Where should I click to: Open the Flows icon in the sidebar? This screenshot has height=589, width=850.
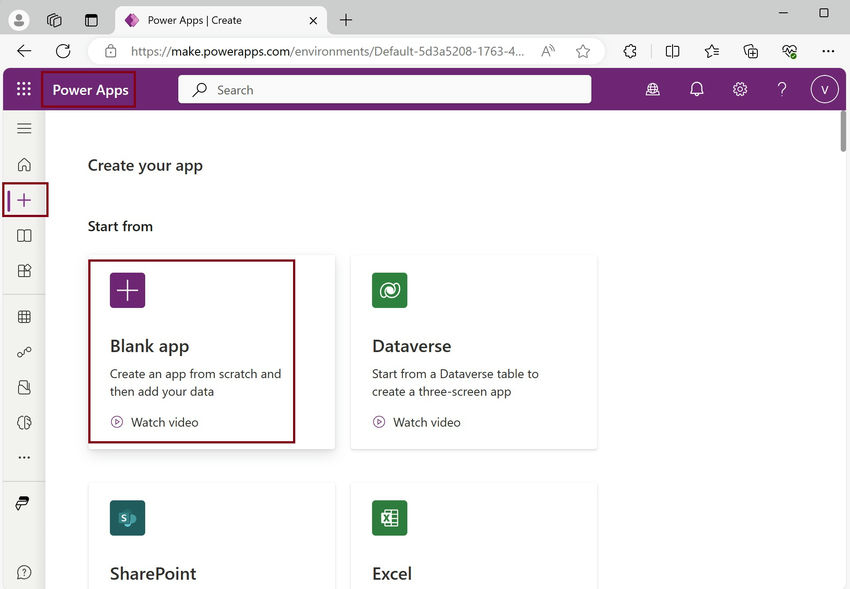pos(24,351)
